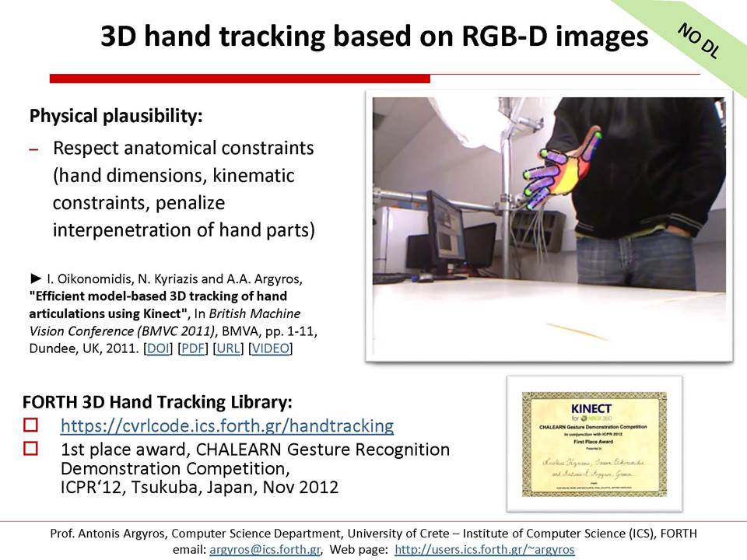This screenshot has height=560, width=747.
Task: Click the bold paper title "Efficient model-based 3D tracking of hand"
Action: pos(158,296)
